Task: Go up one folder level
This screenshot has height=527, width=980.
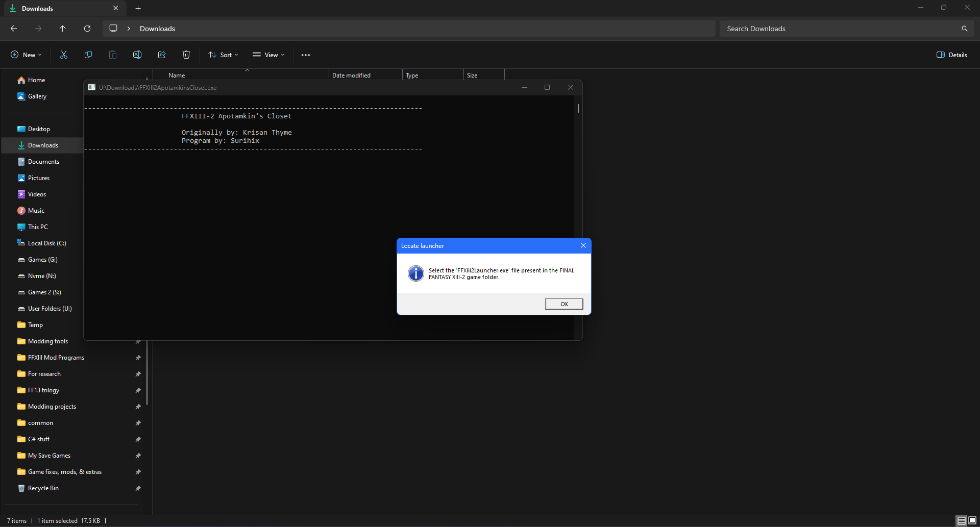Action: point(63,29)
